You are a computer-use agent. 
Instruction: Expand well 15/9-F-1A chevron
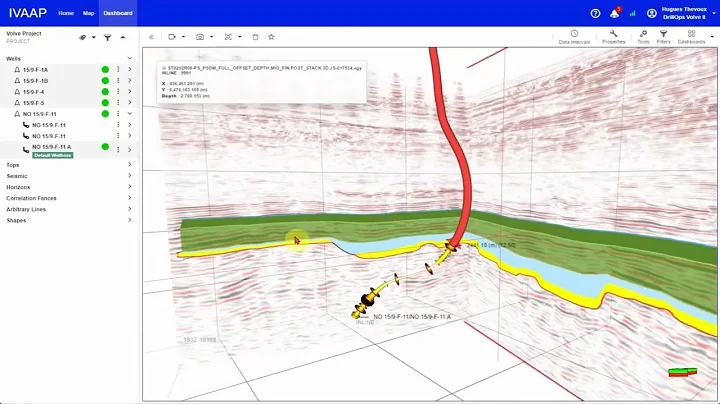click(130, 69)
